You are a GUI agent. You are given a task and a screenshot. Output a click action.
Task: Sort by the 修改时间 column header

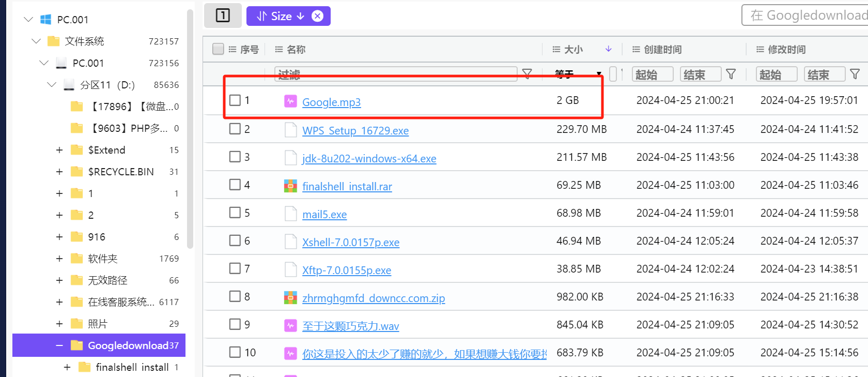tap(787, 50)
